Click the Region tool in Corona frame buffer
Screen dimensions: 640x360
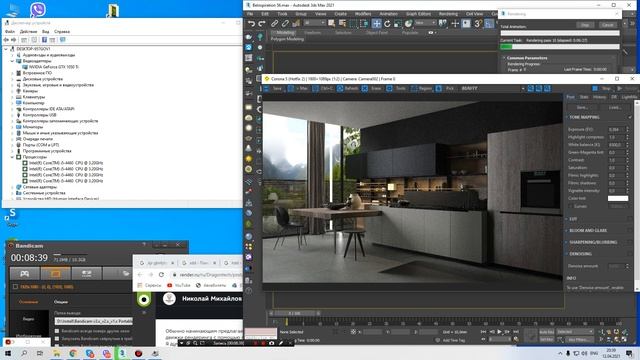[x=421, y=88]
